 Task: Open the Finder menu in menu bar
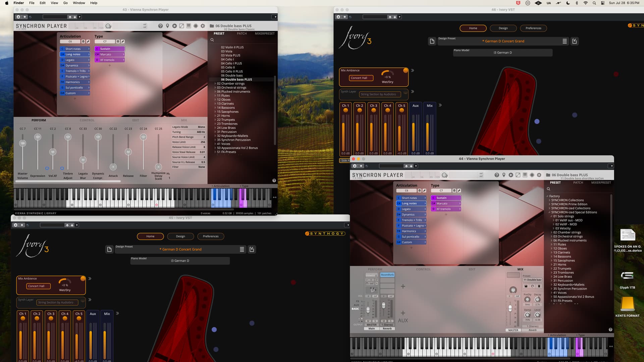[x=19, y=3]
